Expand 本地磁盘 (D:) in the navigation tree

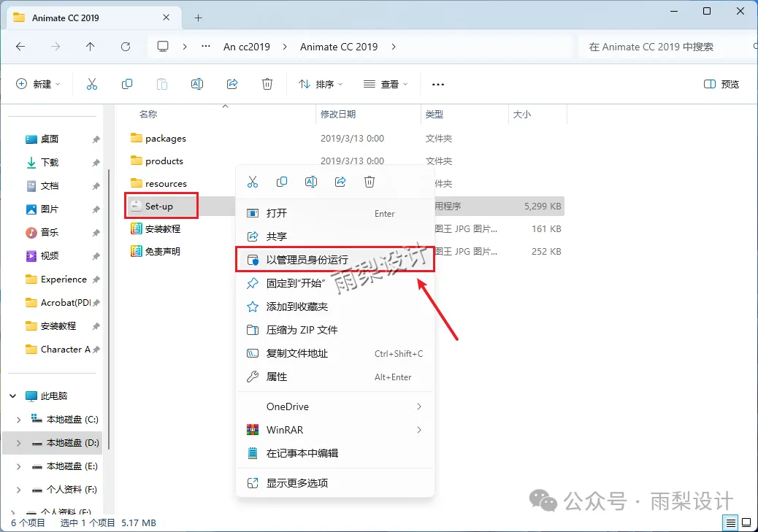(18, 443)
